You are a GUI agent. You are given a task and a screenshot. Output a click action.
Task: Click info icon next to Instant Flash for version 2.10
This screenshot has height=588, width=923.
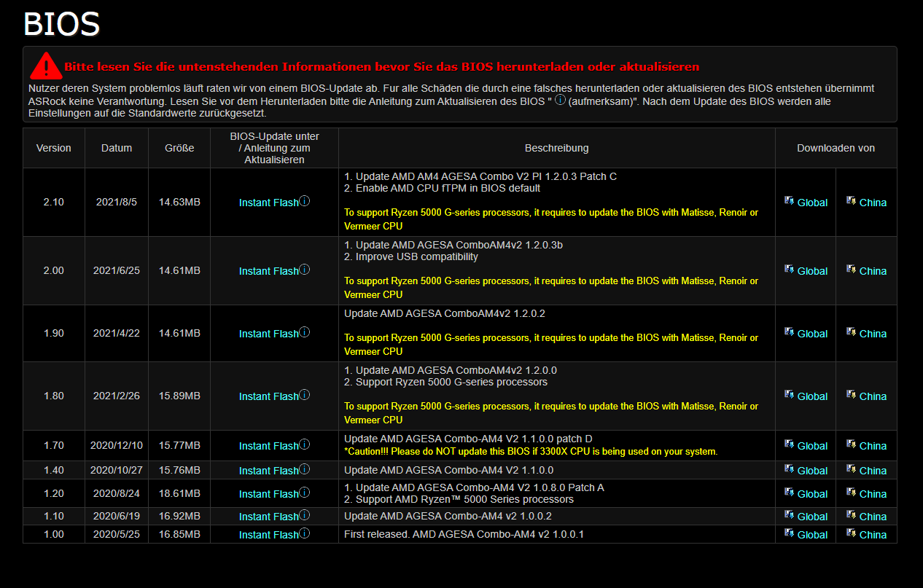point(305,201)
